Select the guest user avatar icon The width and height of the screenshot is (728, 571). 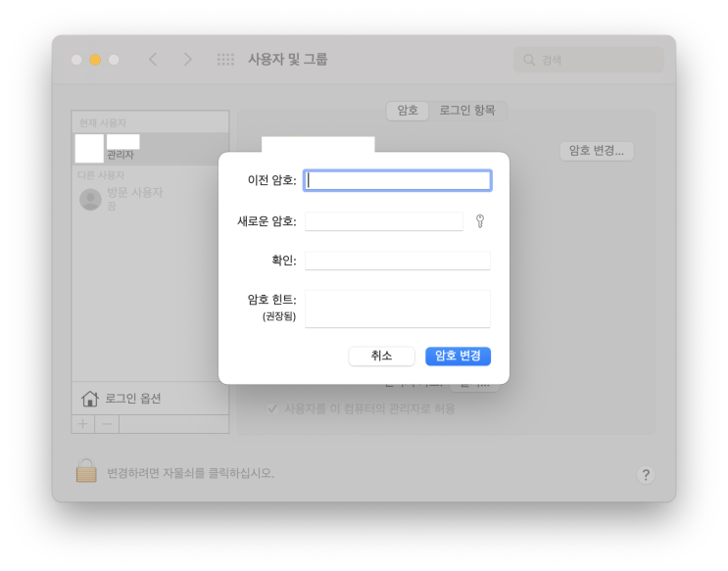[90, 199]
